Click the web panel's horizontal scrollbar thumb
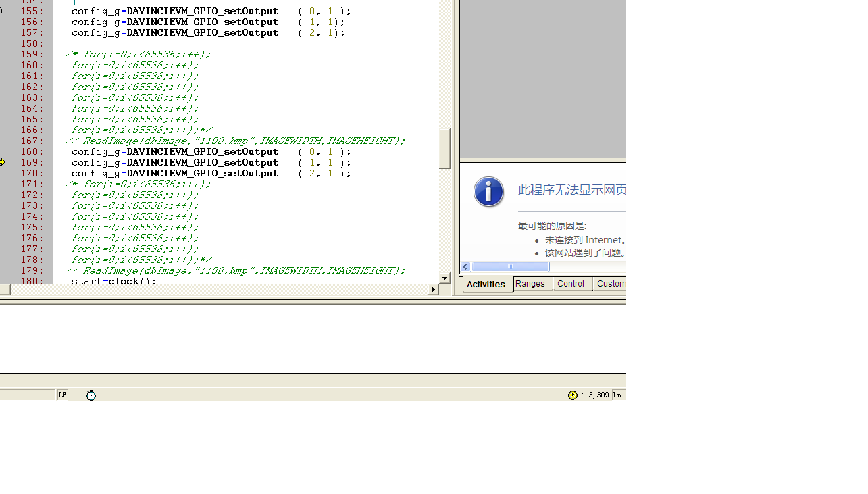868x494 pixels. [511, 267]
